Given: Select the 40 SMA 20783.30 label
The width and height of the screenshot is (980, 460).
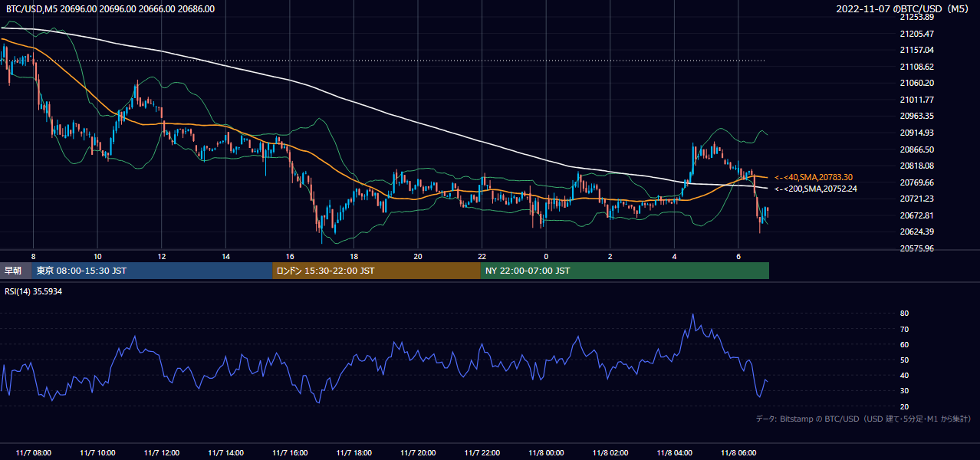Looking at the screenshot, I should pos(814,177).
